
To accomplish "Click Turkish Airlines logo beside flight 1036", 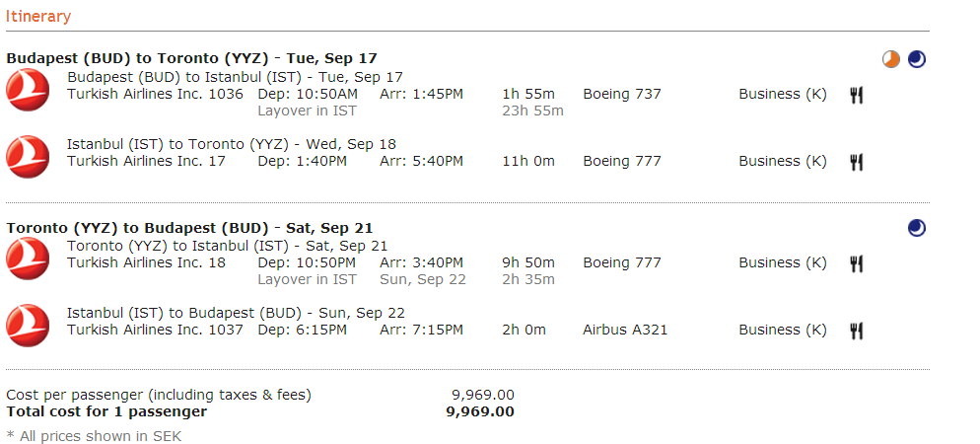I will point(28,90).
